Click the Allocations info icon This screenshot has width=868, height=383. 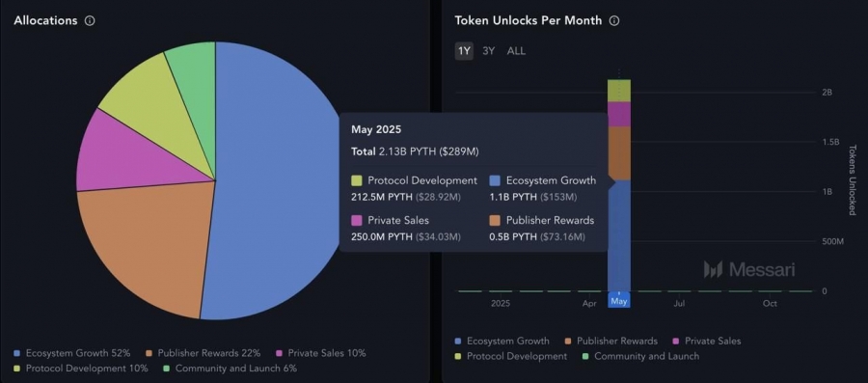90,20
